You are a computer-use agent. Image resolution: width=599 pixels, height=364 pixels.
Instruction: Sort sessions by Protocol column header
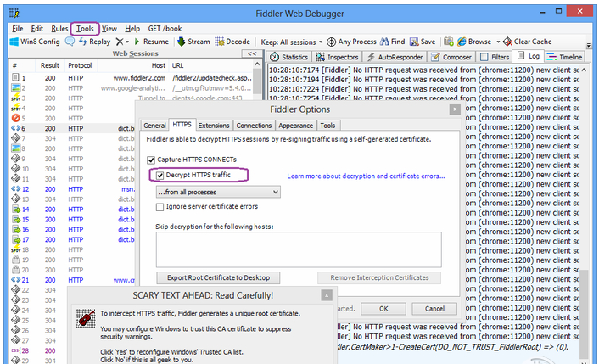pos(80,65)
